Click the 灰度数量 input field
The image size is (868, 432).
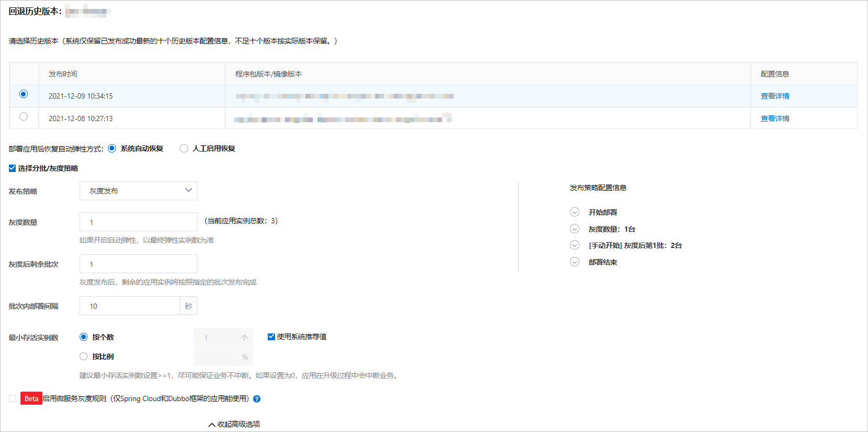tap(138, 222)
